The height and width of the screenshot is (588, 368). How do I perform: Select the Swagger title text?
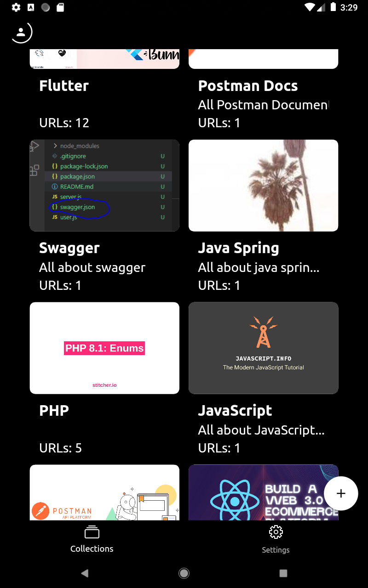69,249
